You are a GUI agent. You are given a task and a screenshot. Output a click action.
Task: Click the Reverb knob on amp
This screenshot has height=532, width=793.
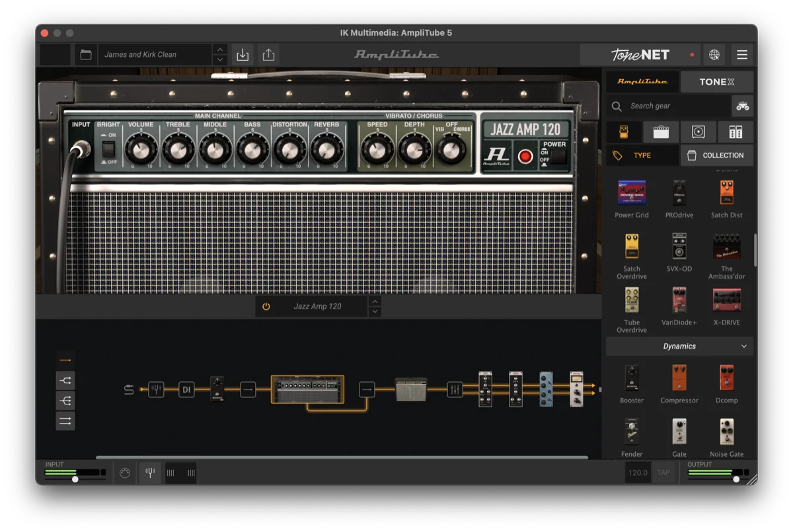pos(326,151)
